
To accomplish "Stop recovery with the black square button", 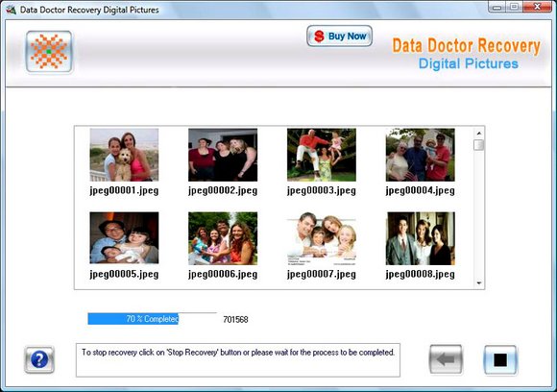I will 500,360.
